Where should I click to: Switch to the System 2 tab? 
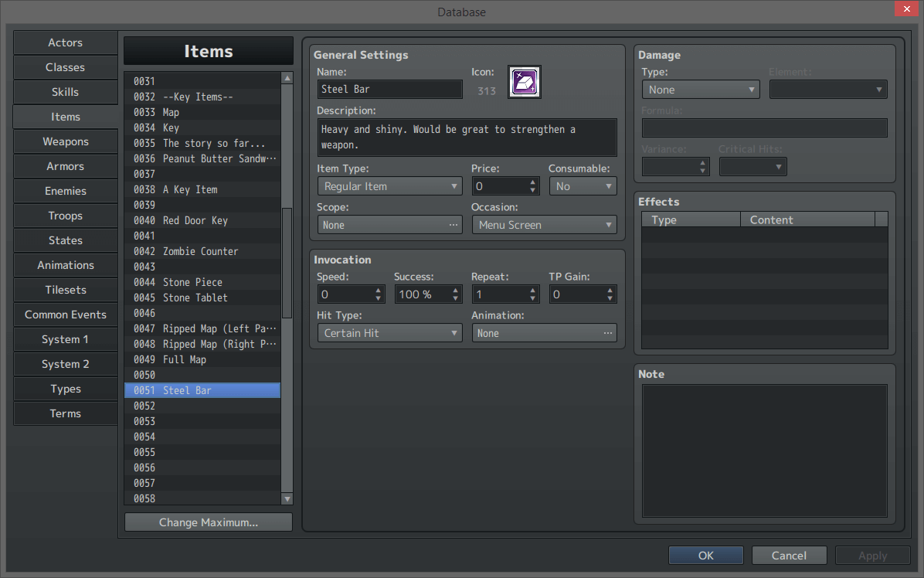pos(66,364)
